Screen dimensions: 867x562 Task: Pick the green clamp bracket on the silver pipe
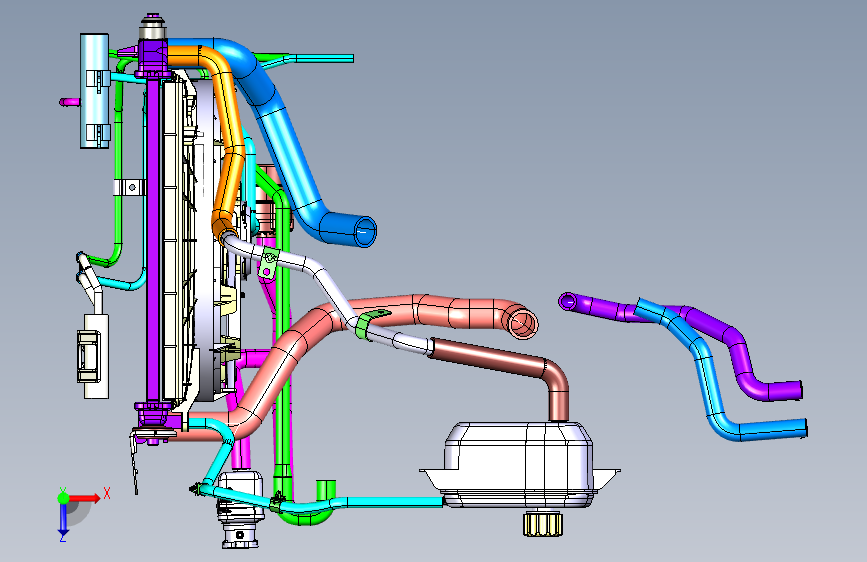269,263
